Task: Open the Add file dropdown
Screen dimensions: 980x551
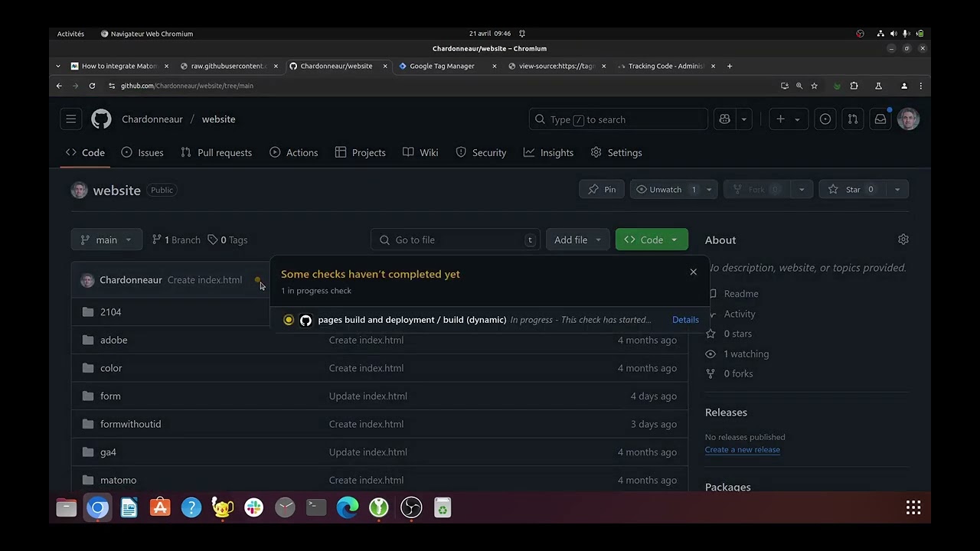Action: tap(577, 240)
